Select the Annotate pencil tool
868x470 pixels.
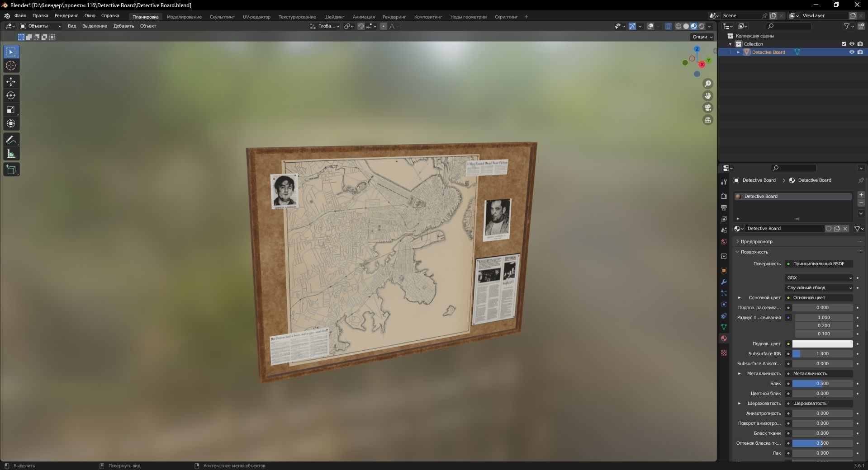click(11, 140)
